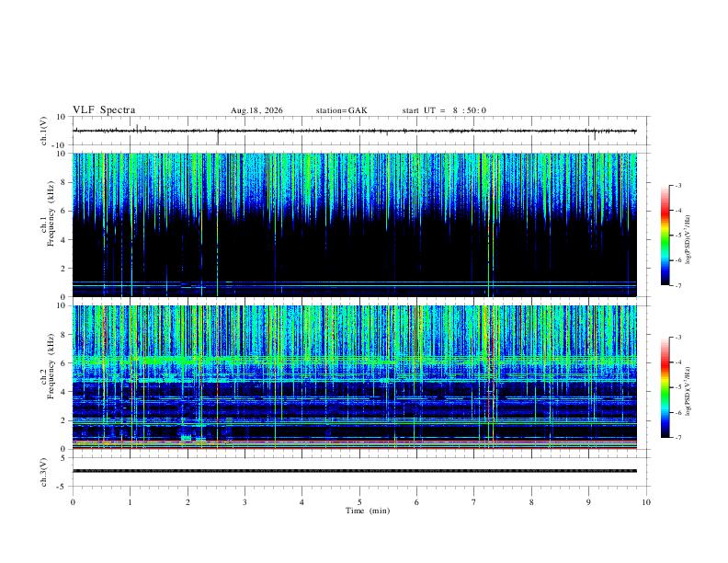Click the ch.2 Frequency (kHz) axis label
The height and width of the screenshot is (563, 728).
51,366
